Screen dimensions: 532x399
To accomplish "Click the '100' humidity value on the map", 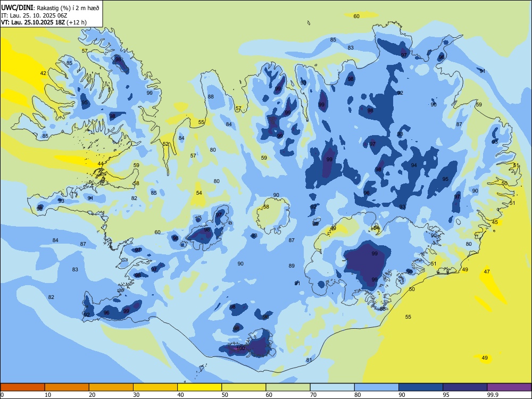I will coord(240,348).
